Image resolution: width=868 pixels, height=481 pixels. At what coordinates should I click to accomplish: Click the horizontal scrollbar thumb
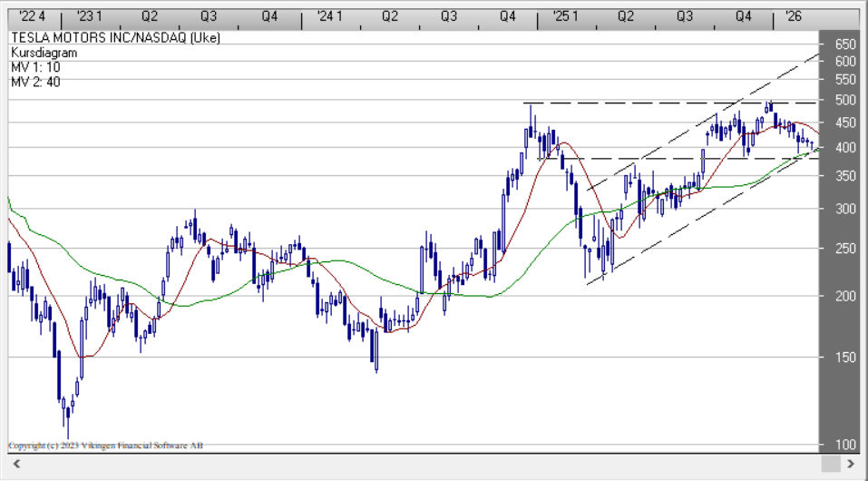tap(830, 464)
